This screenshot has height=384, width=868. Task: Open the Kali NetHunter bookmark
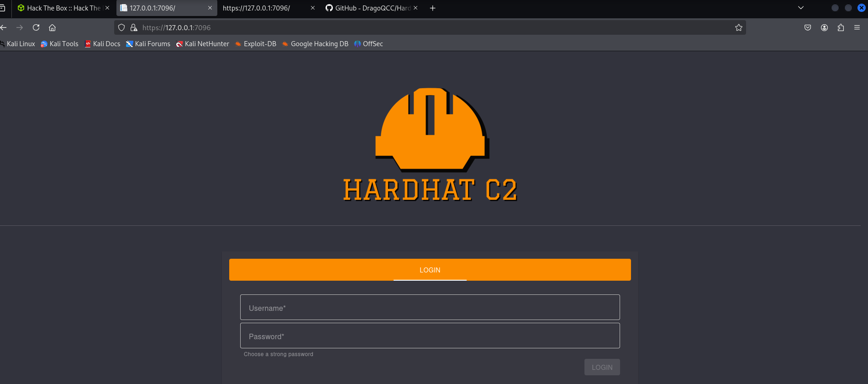[x=203, y=44]
